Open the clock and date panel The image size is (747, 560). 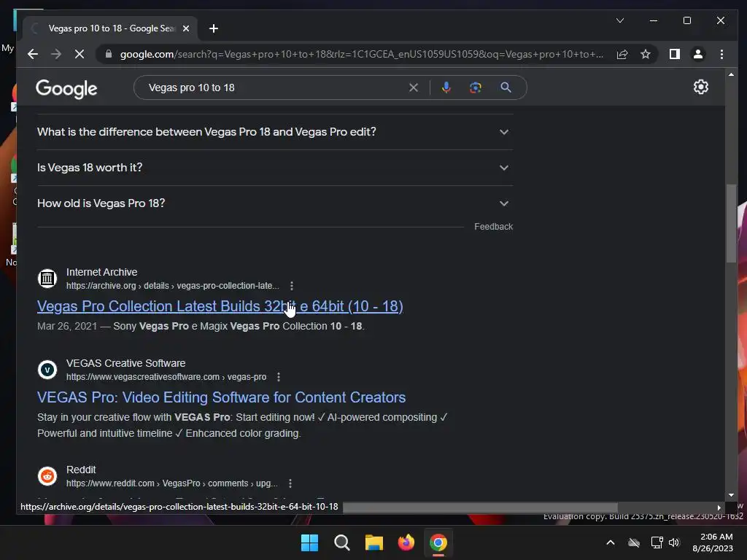click(713, 542)
